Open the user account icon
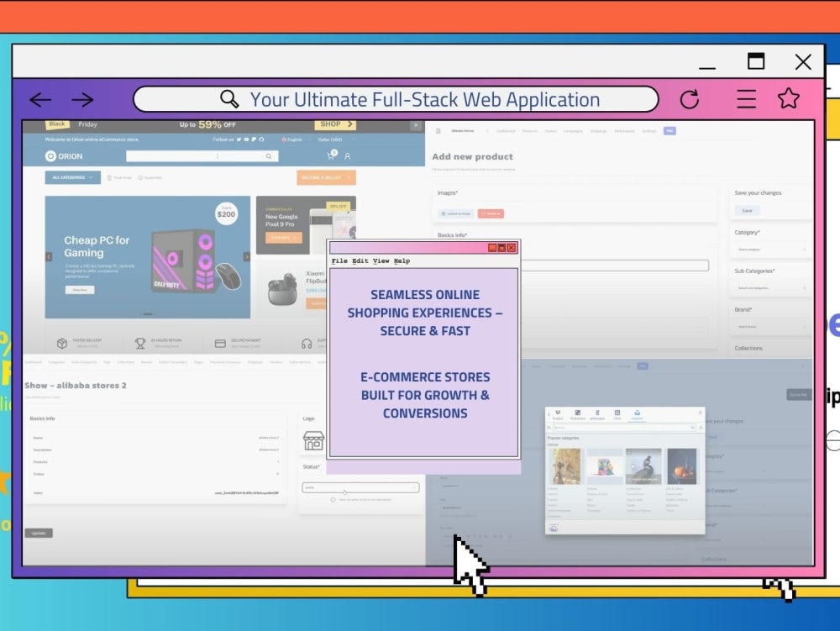This screenshot has width=840, height=631. pos(348,156)
